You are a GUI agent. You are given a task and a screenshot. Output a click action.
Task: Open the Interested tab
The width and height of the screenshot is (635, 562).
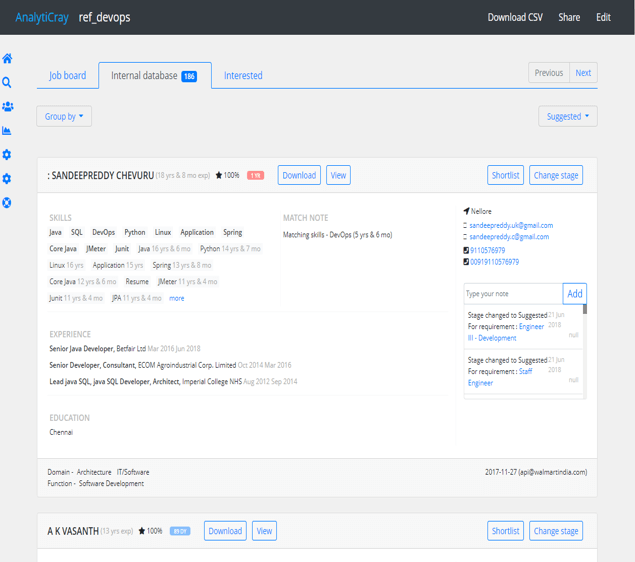[243, 75]
